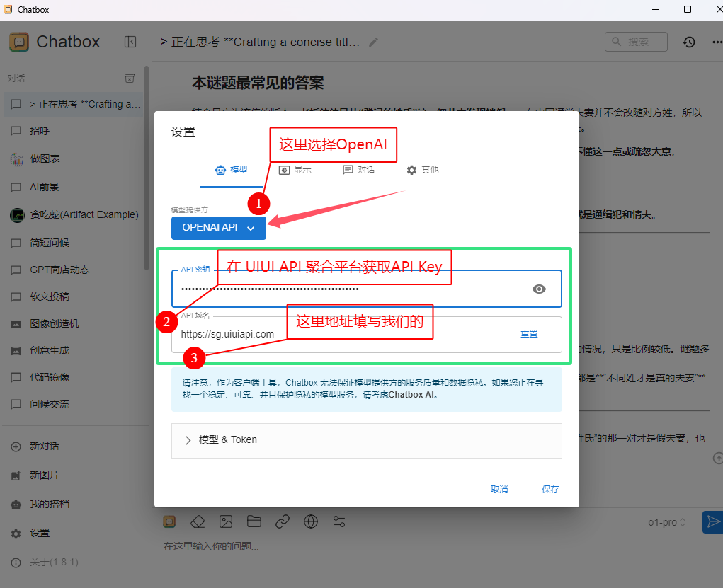
Task: Open 设置 from the sidebar
Action: pos(74,534)
